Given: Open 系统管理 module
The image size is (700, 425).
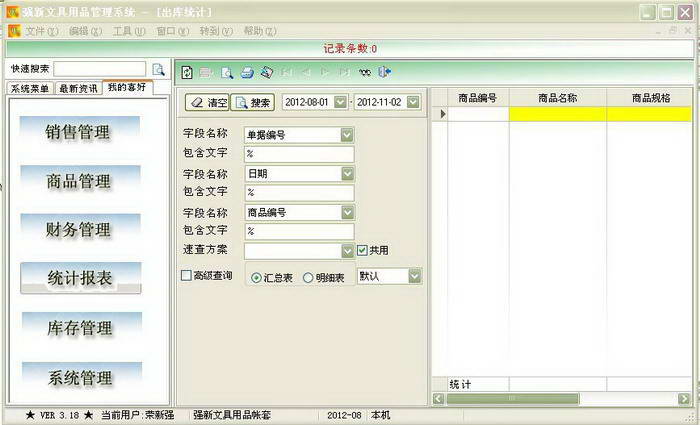Looking at the screenshot, I should [81, 377].
